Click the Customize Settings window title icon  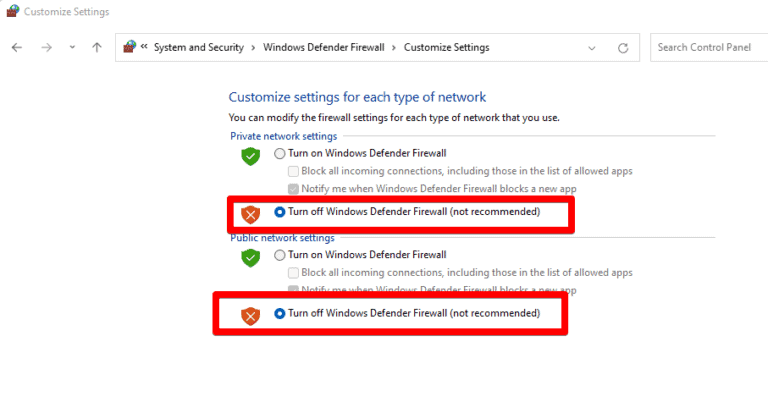pyautogui.click(x=11, y=12)
